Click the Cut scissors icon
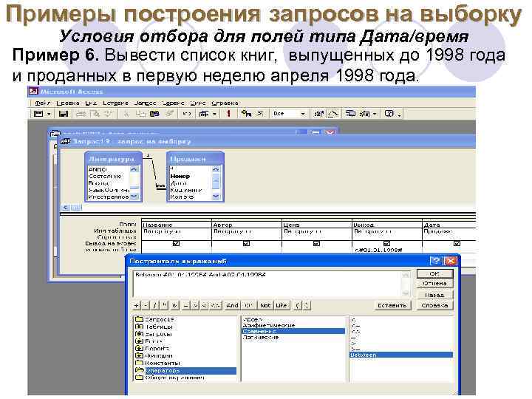This screenshot has height=399, width=532. (x=126, y=114)
